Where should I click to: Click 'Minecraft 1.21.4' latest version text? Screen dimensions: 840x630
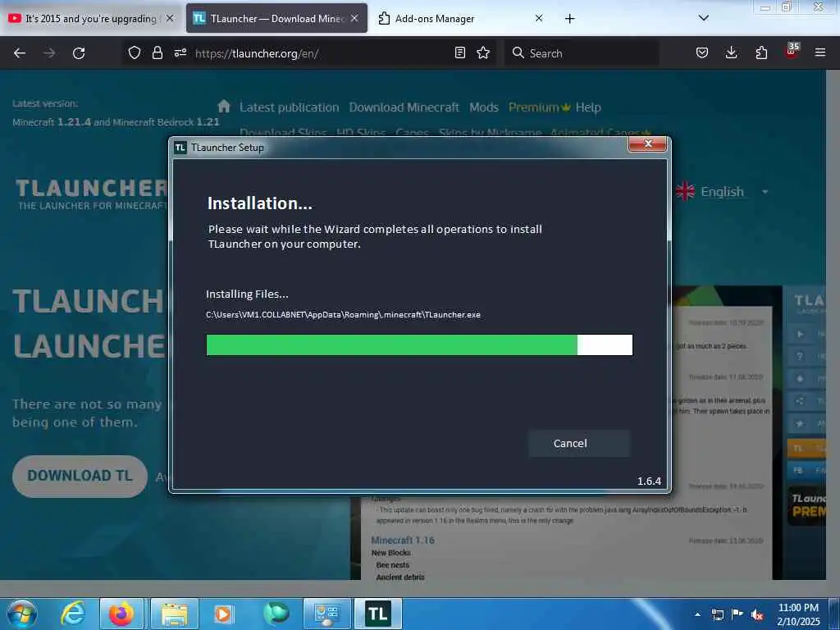52,122
